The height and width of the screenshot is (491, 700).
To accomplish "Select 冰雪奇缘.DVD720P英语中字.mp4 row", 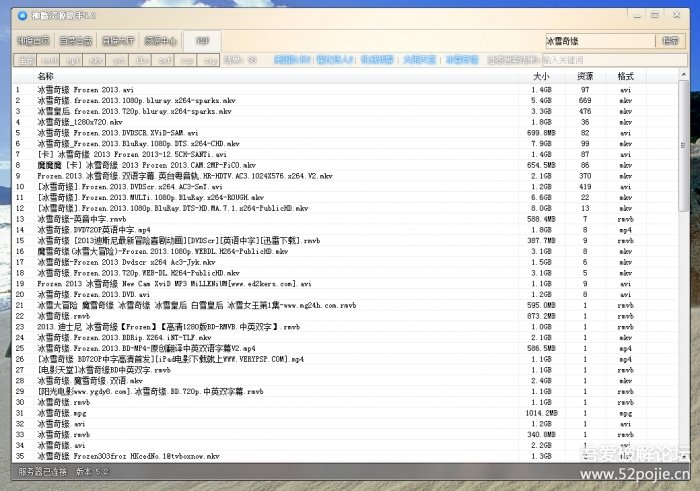I will pos(345,230).
